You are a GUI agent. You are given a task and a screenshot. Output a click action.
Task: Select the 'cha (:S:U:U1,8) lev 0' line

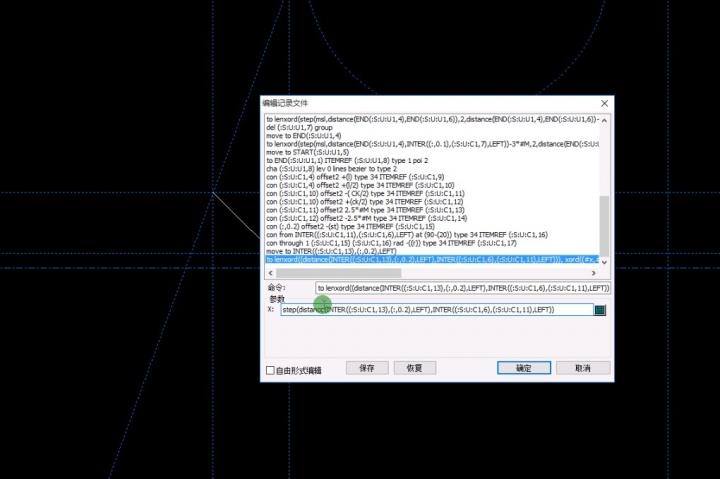[x=330, y=169]
